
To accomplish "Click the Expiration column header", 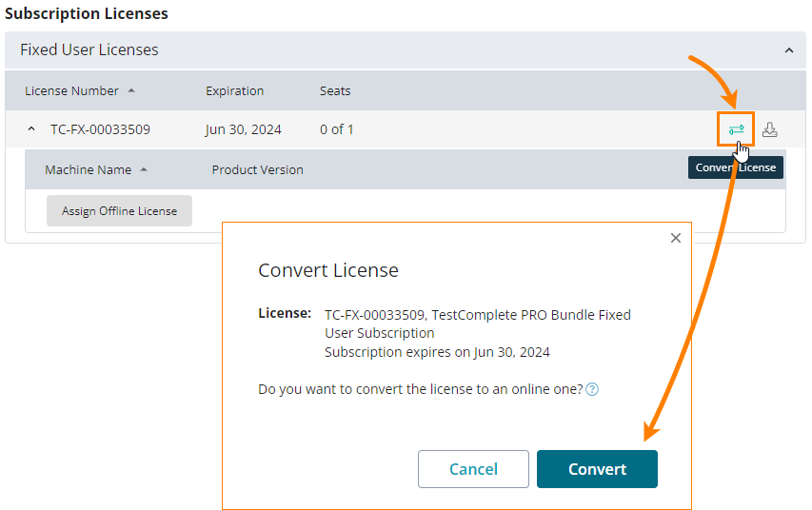I will coord(234,90).
